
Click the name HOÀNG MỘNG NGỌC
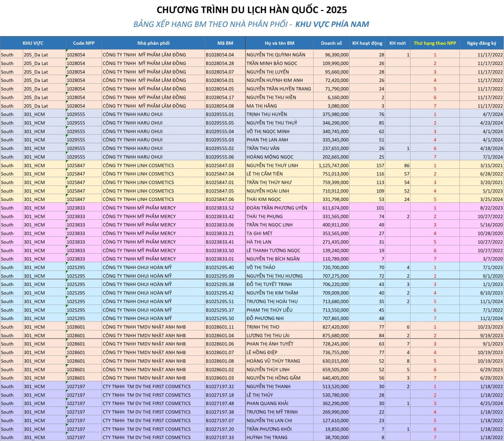(x=270, y=157)
